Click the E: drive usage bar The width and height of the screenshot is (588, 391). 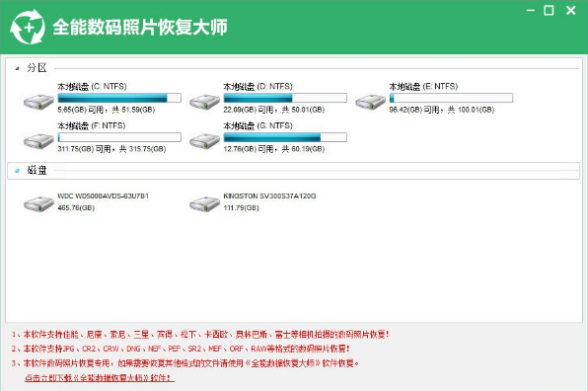click(451, 98)
